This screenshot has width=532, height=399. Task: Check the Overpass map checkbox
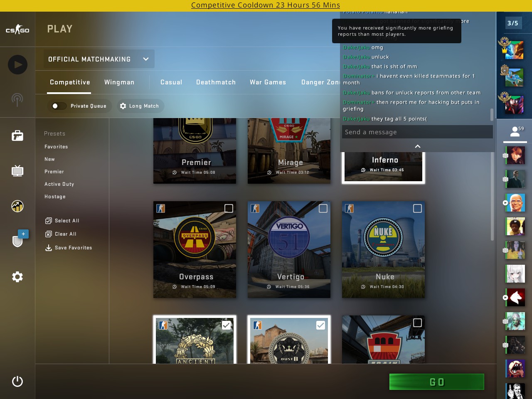229,208
